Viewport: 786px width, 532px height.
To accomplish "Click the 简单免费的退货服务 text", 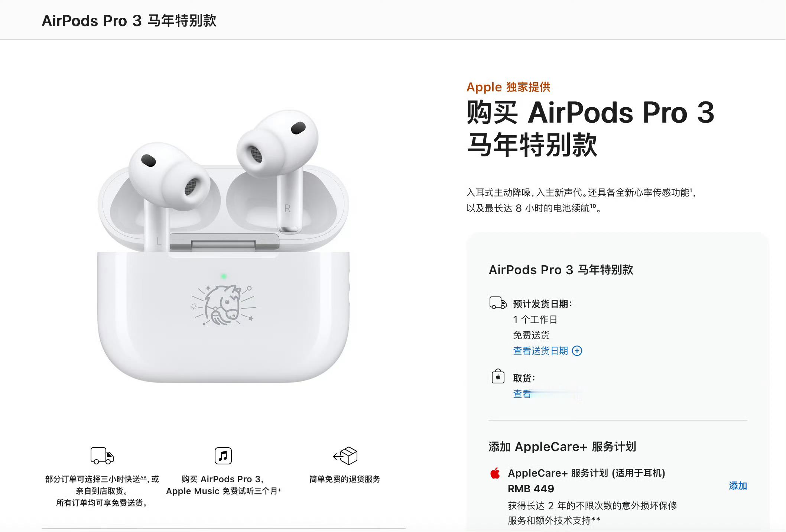I will 345,479.
